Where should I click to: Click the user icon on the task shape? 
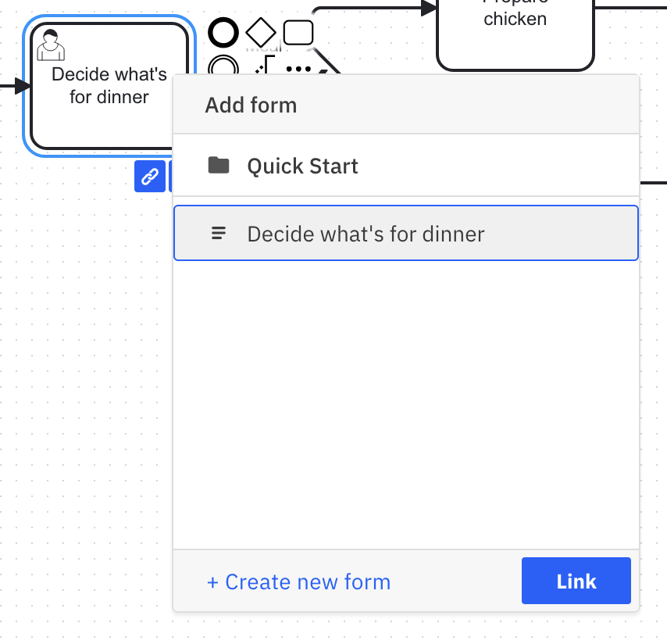[x=50, y=45]
